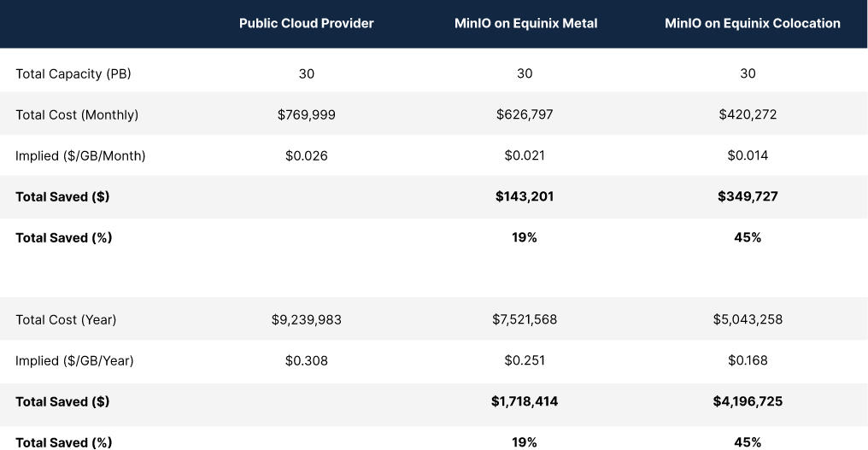Click the $349,727 saved amount
The height and width of the screenshot is (450, 868).
tap(748, 196)
